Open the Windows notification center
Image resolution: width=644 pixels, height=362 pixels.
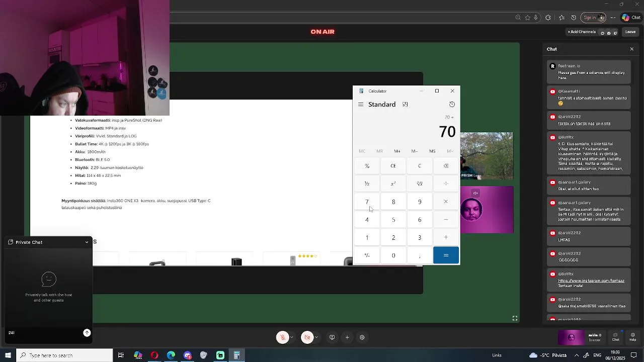point(633,355)
